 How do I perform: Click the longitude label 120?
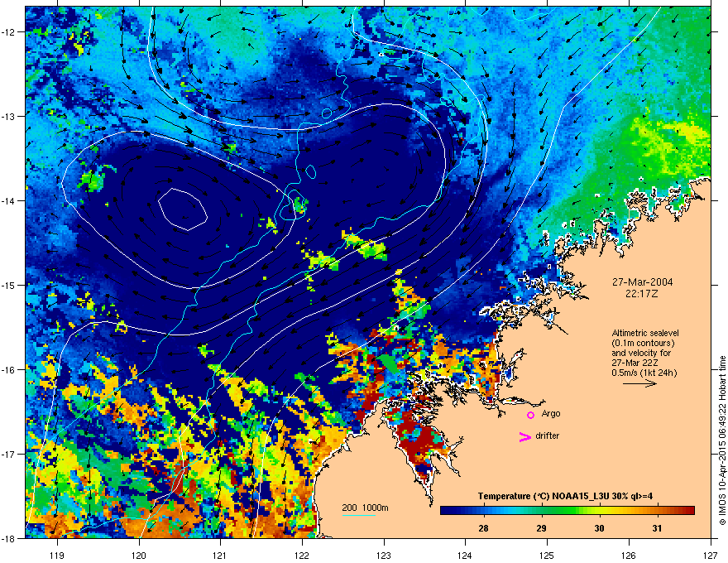click(139, 555)
